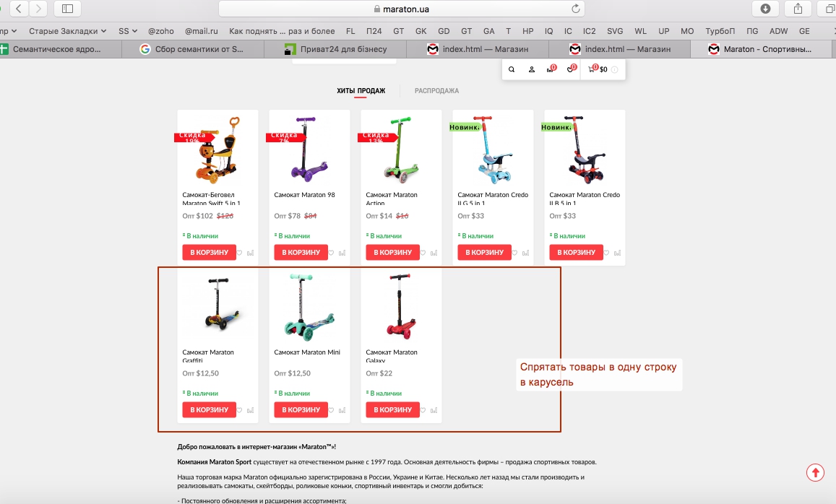836x504 pixels.
Task: Toggle wishlist heart for Самокат Maraton Mini
Action: [x=332, y=410]
